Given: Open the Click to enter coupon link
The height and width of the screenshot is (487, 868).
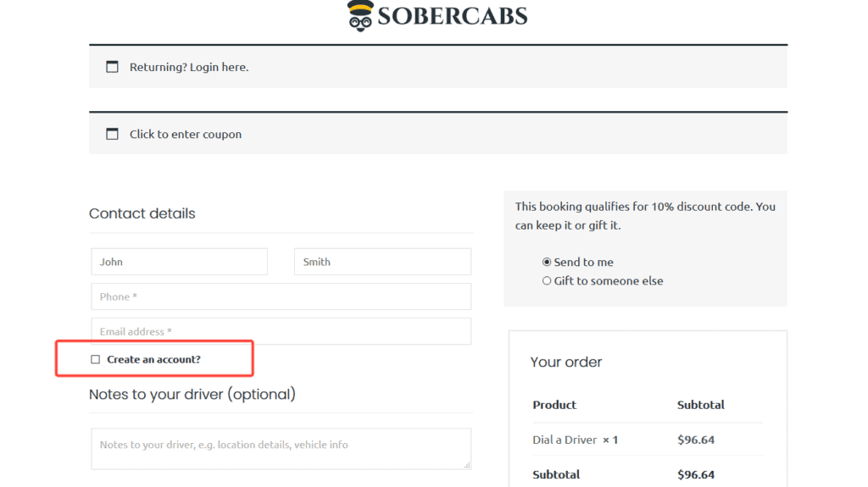Looking at the screenshot, I should (x=186, y=134).
